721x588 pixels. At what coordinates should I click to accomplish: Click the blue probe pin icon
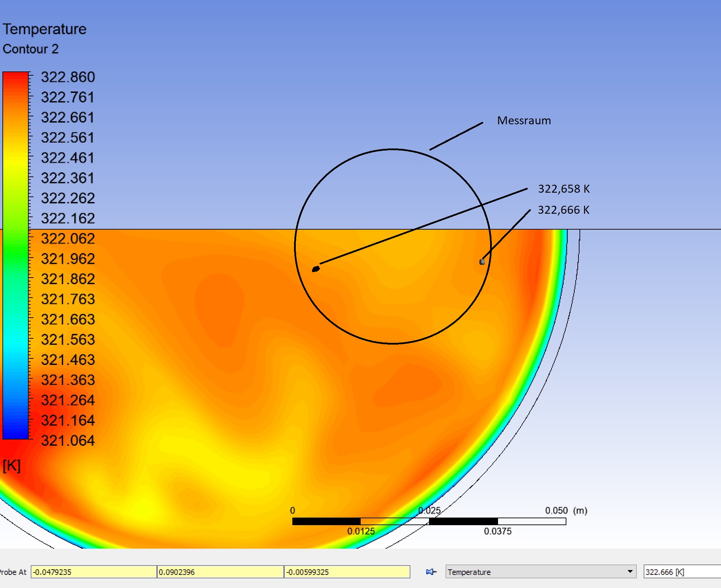click(431, 572)
